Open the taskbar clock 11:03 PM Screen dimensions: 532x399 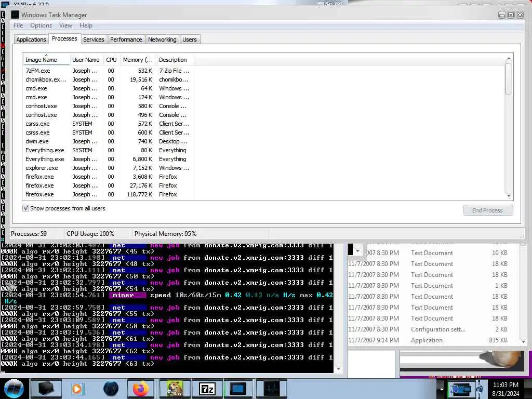506,385
